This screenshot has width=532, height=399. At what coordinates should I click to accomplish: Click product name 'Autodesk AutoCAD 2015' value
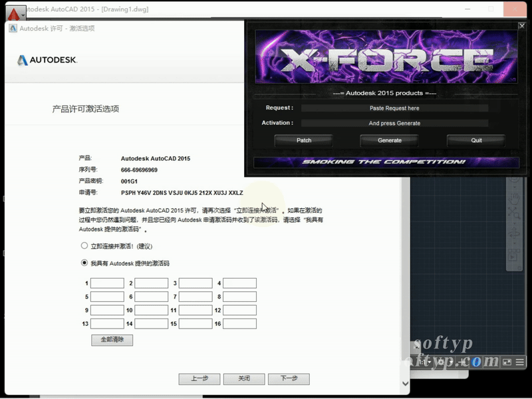(x=156, y=158)
